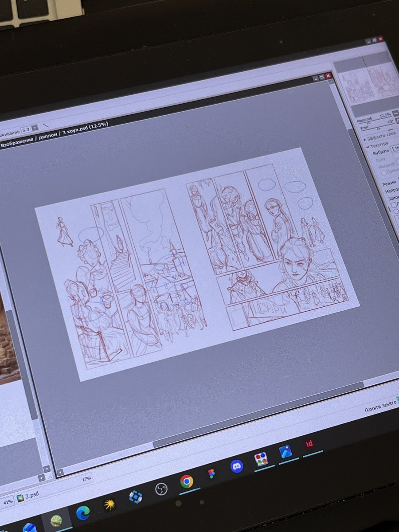Open the yellow starburst app on the taskbar

tap(109, 505)
